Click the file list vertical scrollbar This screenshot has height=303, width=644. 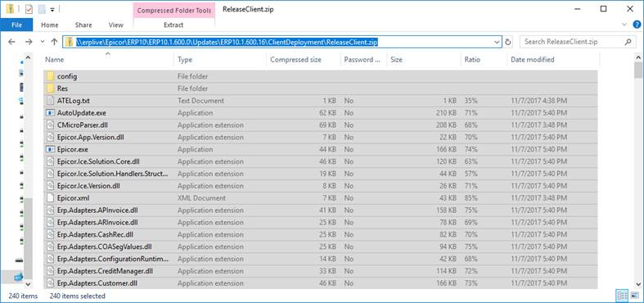coord(637,171)
